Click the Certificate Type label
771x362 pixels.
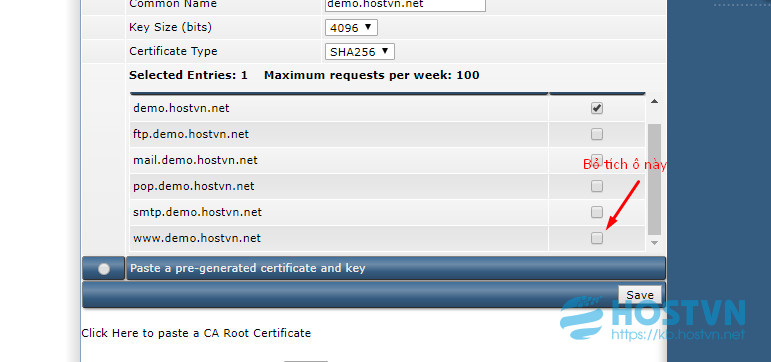(x=173, y=51)
